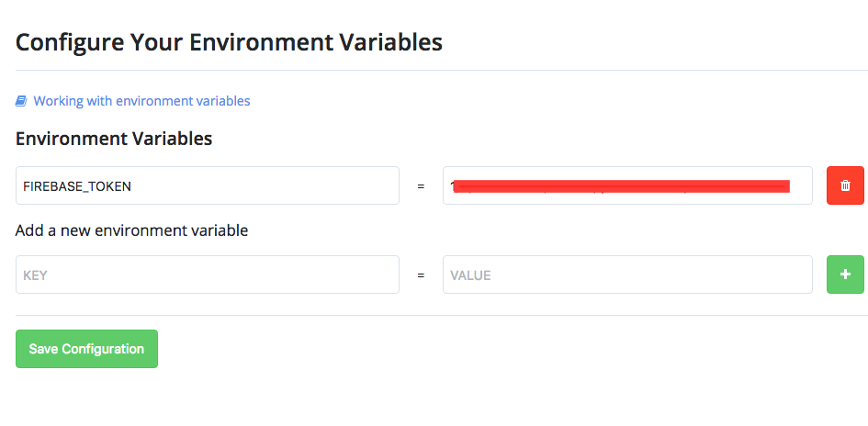Click the FIREBASE_TOKEN text in the key box

(77, 186)
